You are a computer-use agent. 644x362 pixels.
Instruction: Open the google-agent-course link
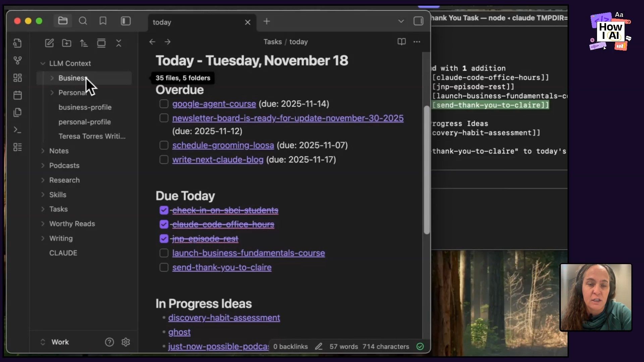214,104
